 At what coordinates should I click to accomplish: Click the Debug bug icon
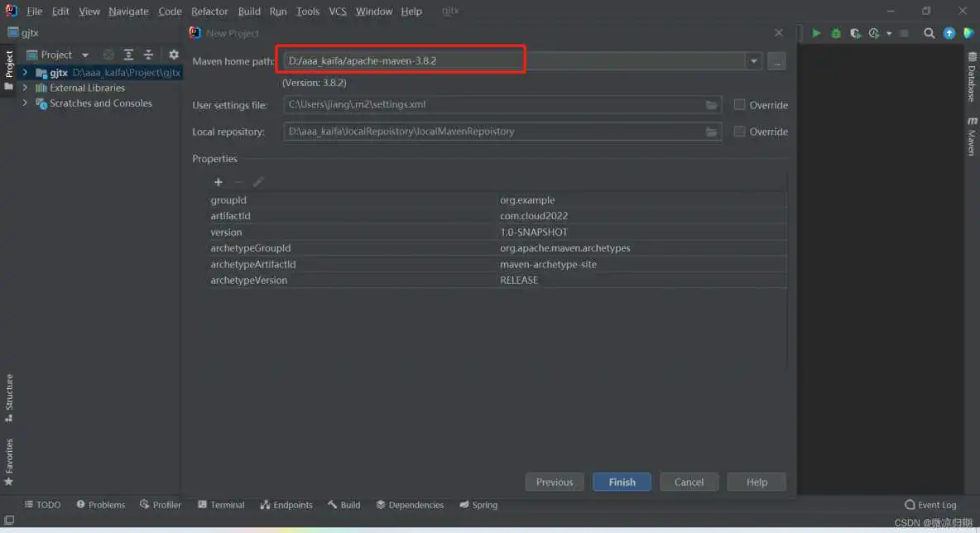pos(836,33)
